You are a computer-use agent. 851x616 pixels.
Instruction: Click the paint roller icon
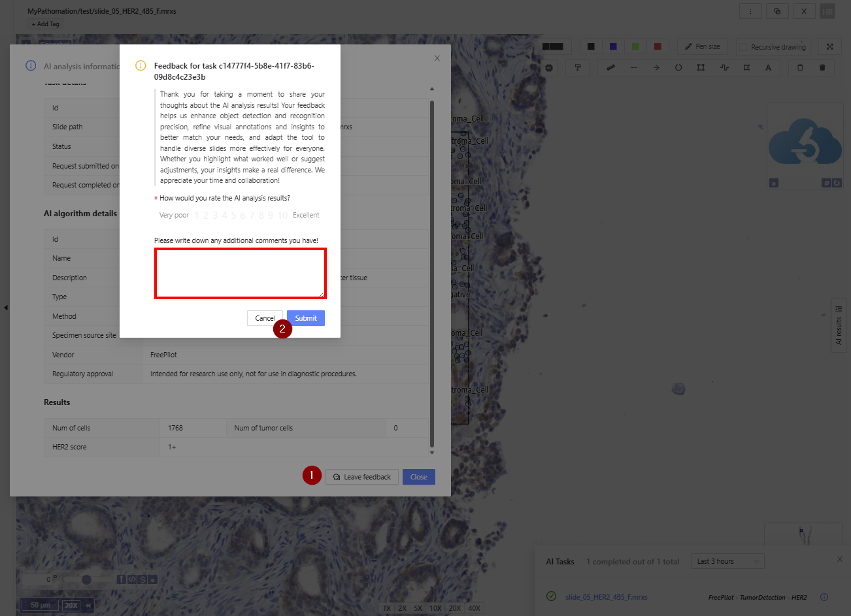578,67
